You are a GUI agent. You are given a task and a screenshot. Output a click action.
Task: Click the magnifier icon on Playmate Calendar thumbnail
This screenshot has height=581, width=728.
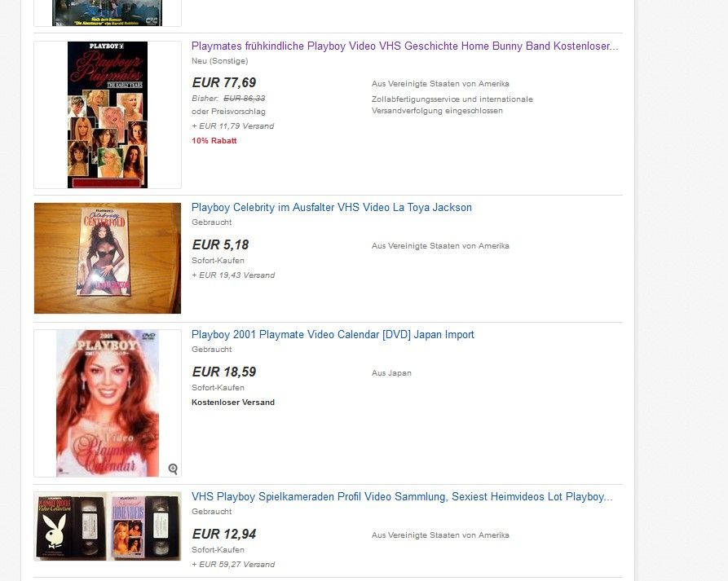[x=173, y=469]
